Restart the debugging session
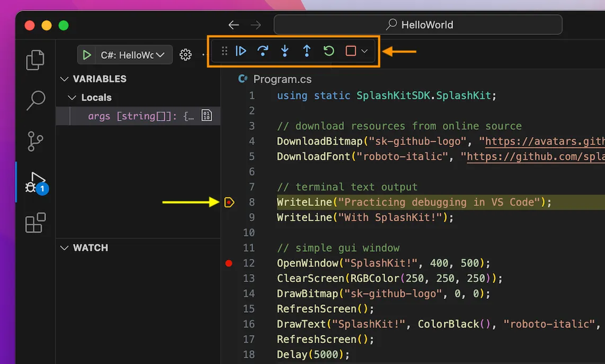 pyautogui.click(x=329, y=51)
